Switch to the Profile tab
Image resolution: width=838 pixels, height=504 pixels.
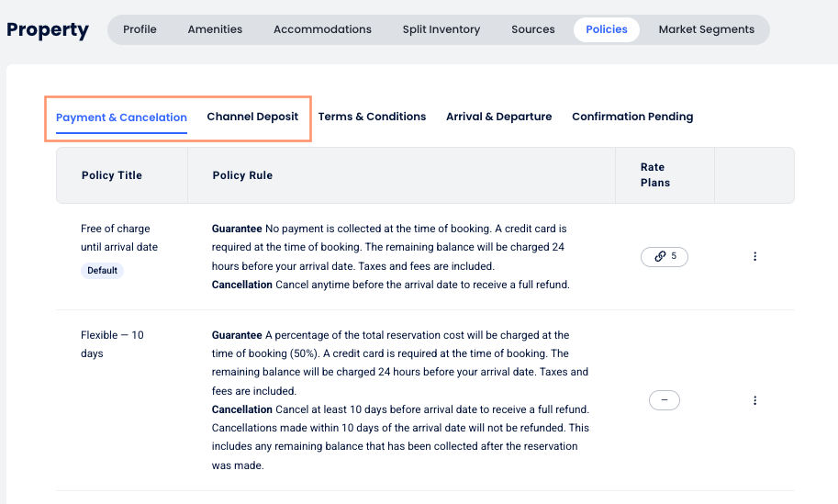pyautogui.click(x=140, y=29)
